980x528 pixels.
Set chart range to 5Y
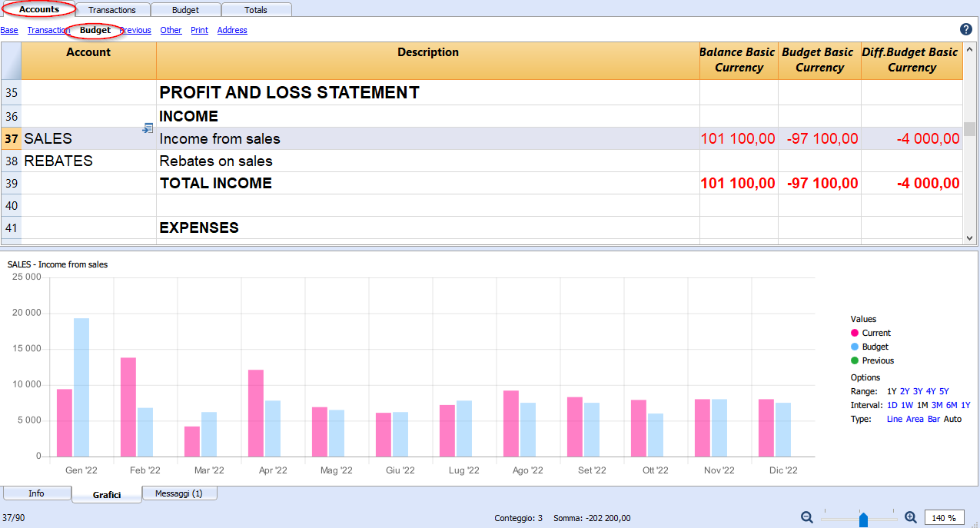pos(944,391)
